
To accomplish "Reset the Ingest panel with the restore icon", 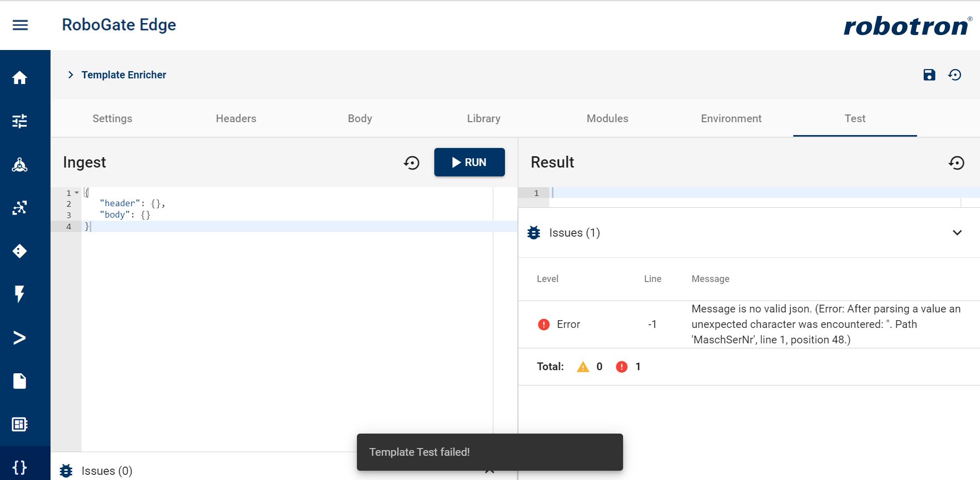I will point(412,163).
